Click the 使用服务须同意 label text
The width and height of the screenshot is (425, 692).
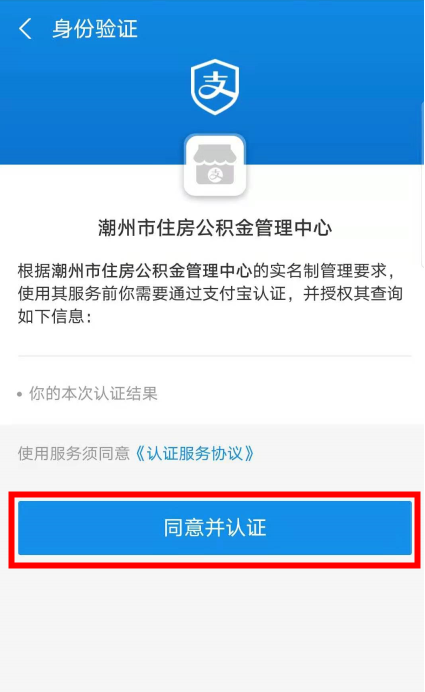[x=74, y=453]
